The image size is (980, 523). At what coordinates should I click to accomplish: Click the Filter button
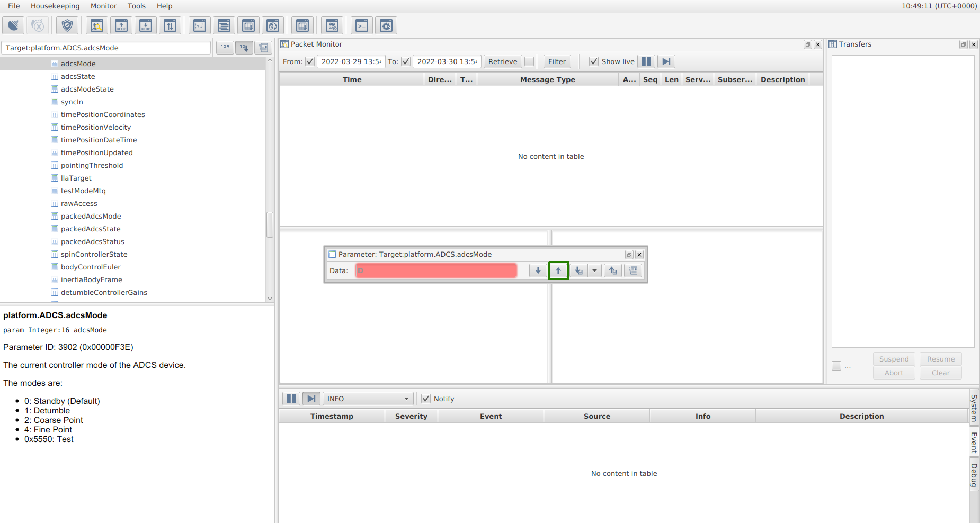click(x=557, y=61)
